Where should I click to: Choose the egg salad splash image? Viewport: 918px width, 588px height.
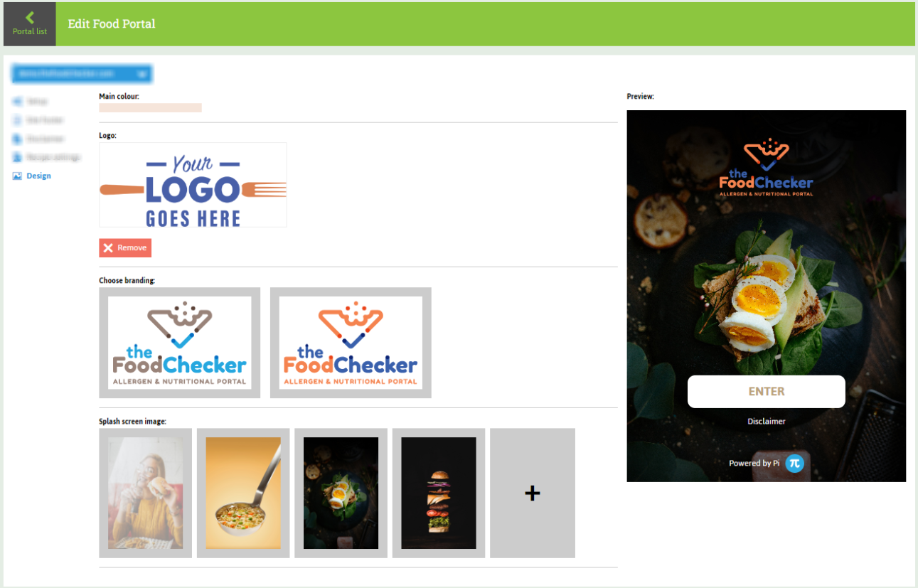tap(341, 493)
